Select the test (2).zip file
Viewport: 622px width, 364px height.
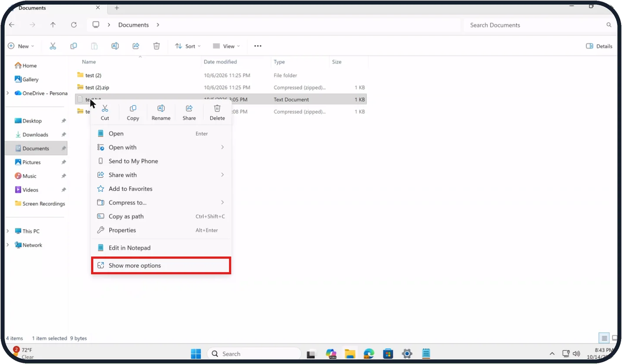coord(221,88)
